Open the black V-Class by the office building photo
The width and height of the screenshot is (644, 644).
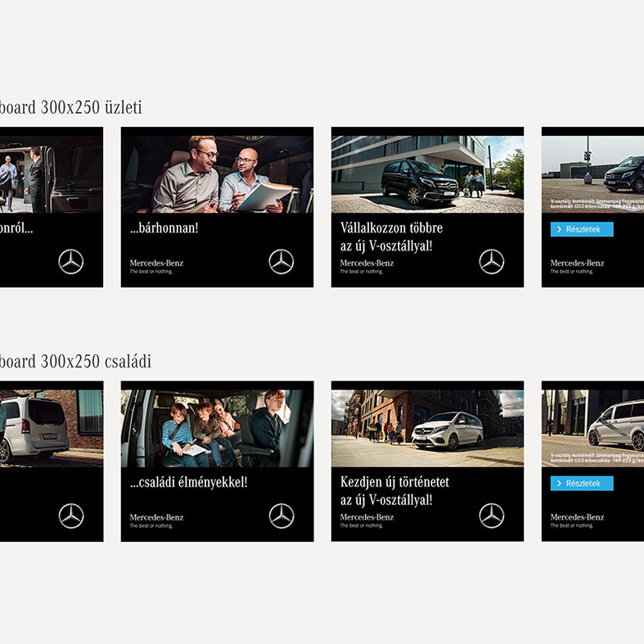click(x=427, y=174)
